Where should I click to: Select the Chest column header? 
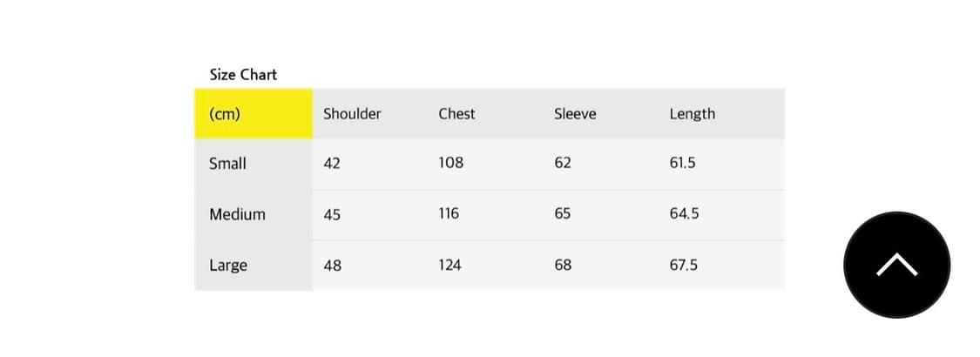click(456, 114)
